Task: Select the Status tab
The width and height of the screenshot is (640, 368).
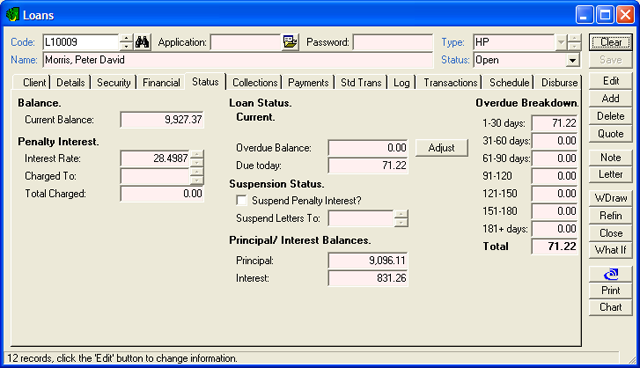Action: click(205, 82)
